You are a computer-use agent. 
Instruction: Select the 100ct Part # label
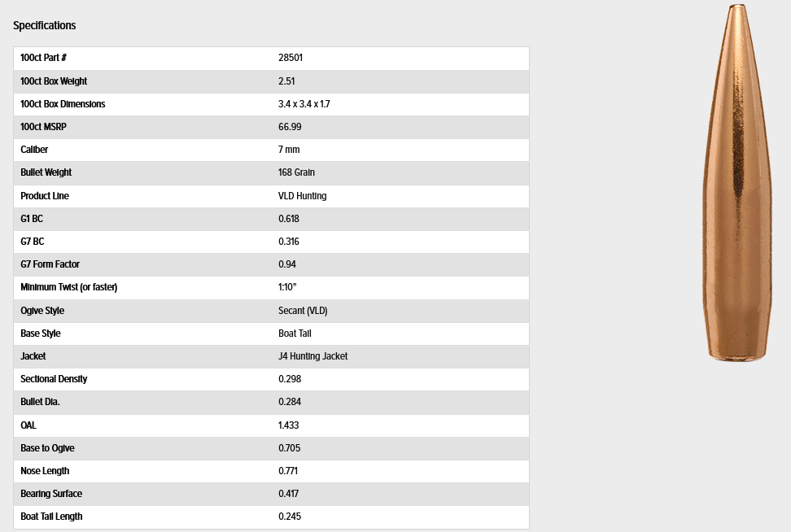pos(43,59)
